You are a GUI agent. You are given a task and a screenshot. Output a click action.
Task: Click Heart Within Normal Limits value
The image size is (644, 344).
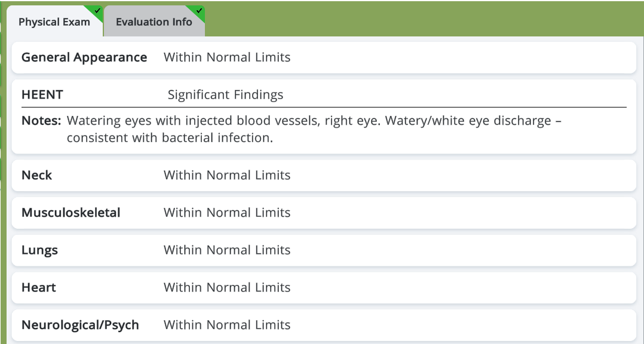pyautogui.click(x=227, y=287)
